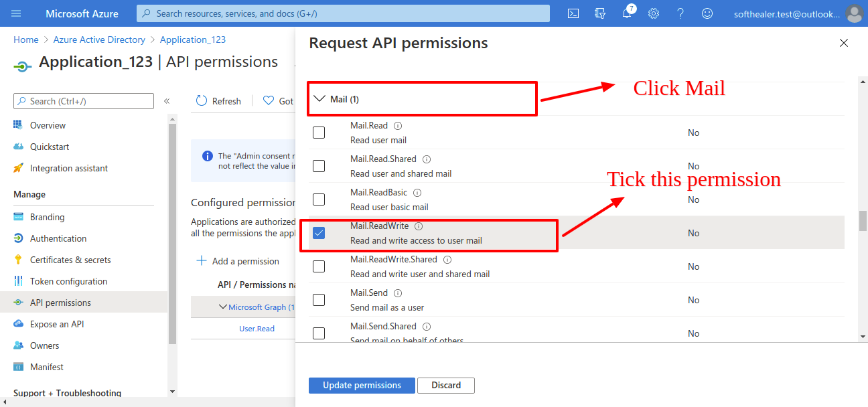Tick the Mail.Read checkbox
868x407 pixels.
tap(319, 133)
